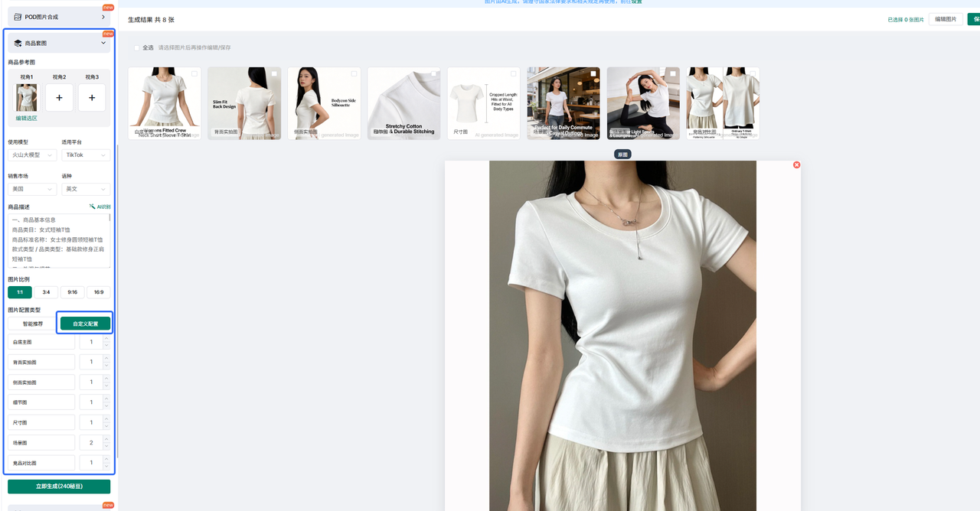Decrease the 尺寸图 count
The width and height of the screenshot is (980, 511).
tap(106, 426)
